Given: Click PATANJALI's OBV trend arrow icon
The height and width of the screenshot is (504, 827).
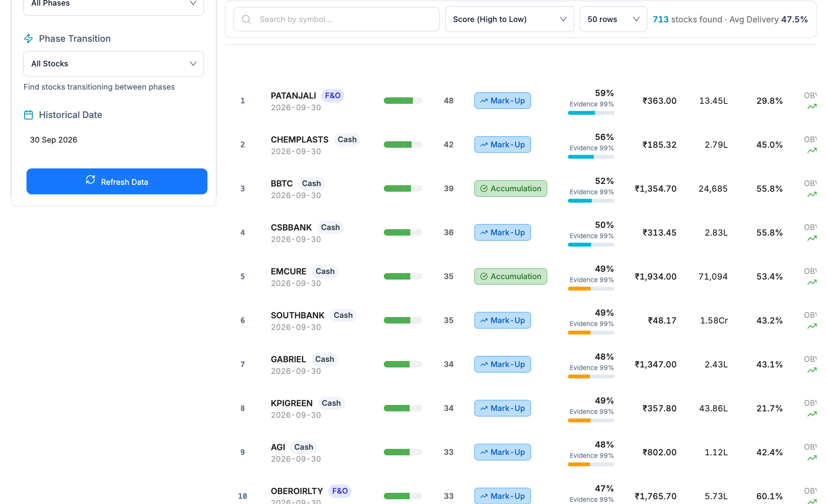Looking at the screenshot, I should [812, 107].
